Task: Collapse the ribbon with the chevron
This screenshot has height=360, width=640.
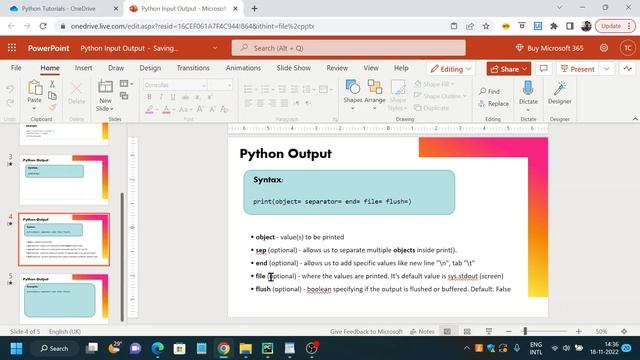Action: pos(635,119)
